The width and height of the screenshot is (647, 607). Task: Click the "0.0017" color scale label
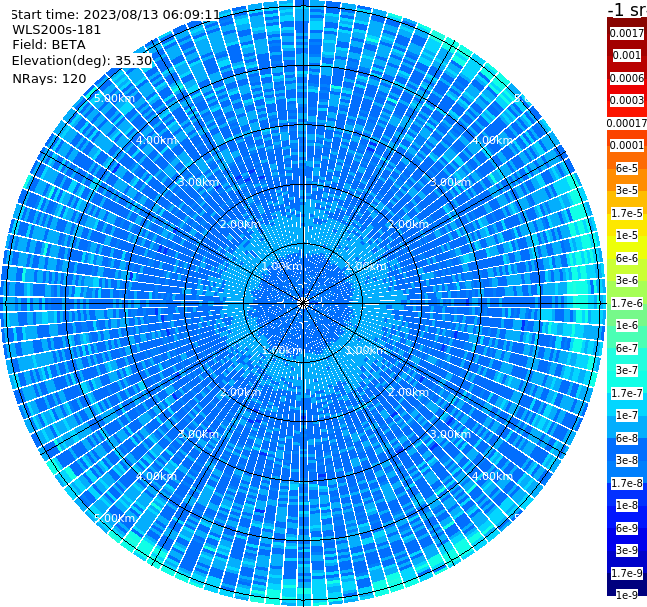[627, 33]
